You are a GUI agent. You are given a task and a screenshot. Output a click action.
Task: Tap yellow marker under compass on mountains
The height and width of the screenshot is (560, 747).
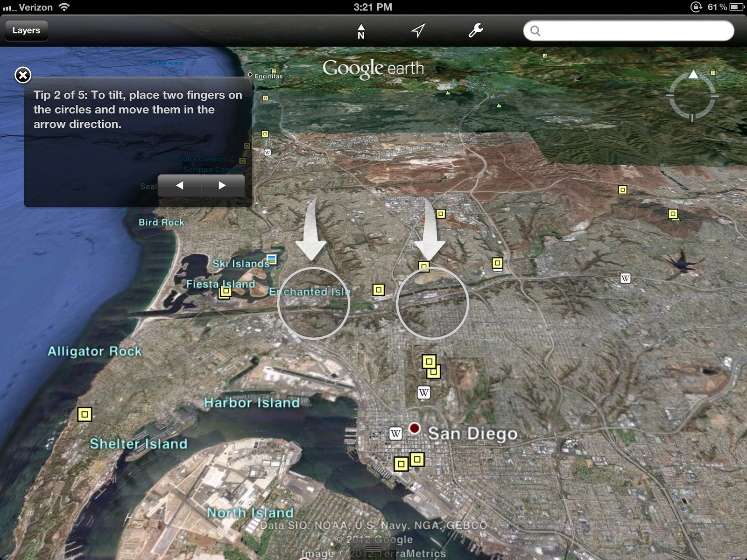point(622,190)
